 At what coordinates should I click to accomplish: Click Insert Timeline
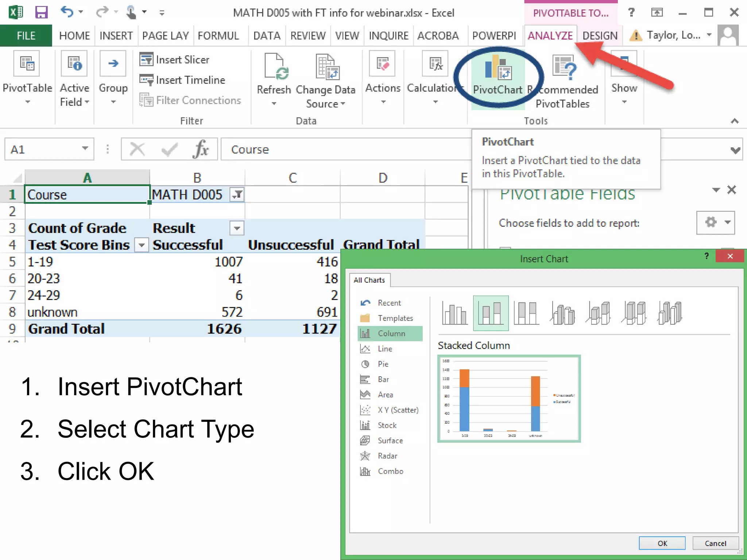click(x=182, y=80)
